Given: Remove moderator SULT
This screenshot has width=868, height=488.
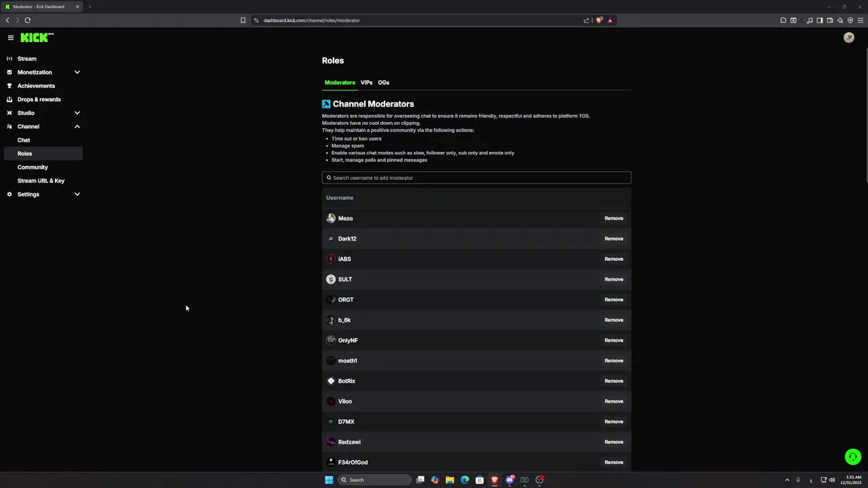Looking at the screenshot, I should click(614, 279).
